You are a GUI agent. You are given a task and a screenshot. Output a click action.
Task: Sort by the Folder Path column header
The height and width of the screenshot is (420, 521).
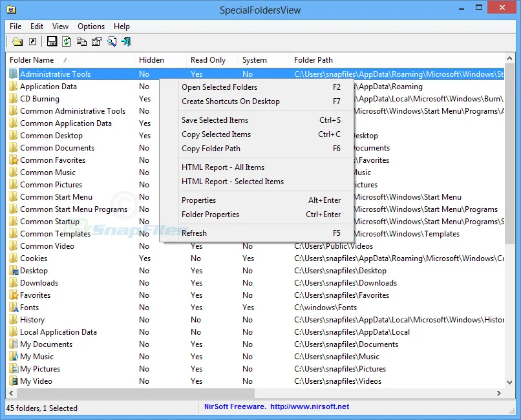(398, 59)
